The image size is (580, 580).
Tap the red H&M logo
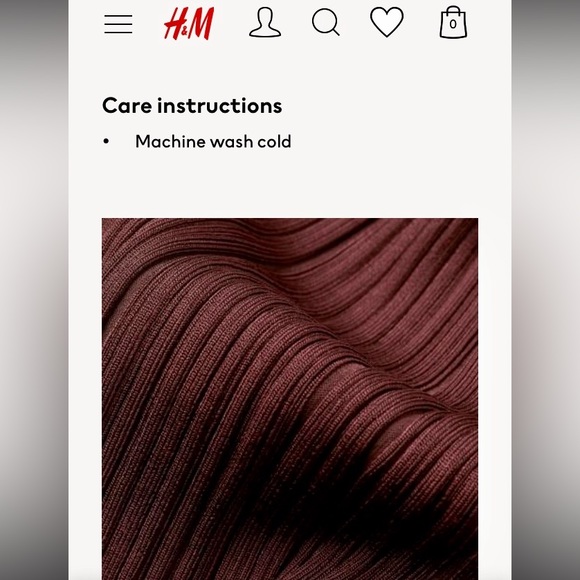pos(189,24)
